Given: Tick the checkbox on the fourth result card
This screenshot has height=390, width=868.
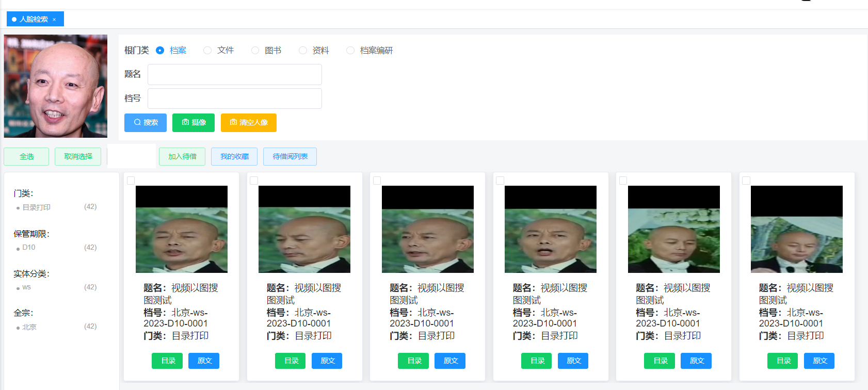Looking at the screenshot, I should pyautogui.click(x=500, y=181).
